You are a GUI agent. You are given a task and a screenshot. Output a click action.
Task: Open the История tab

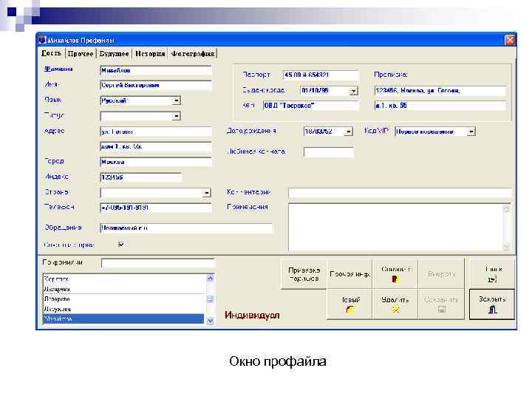[x=150, y=54]
